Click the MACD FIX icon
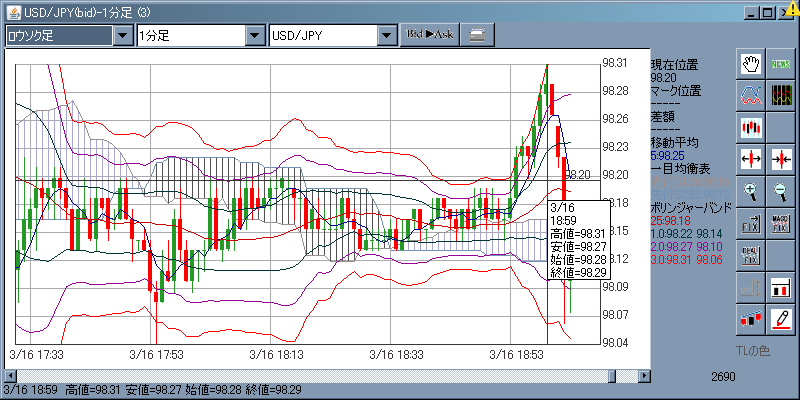Screen dimensions: 800x400 click(781, 222)
